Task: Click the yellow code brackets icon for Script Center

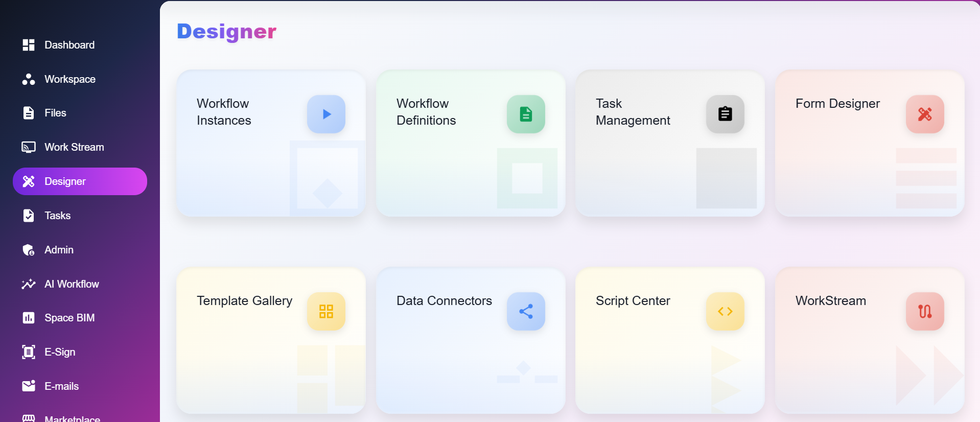Action: tap(725, 311)
